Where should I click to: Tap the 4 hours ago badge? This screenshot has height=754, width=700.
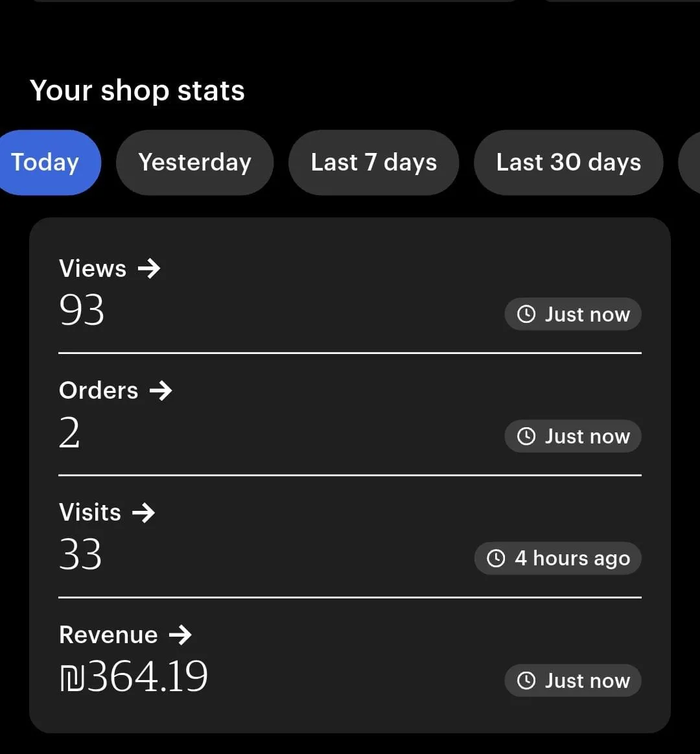point(558,558)
